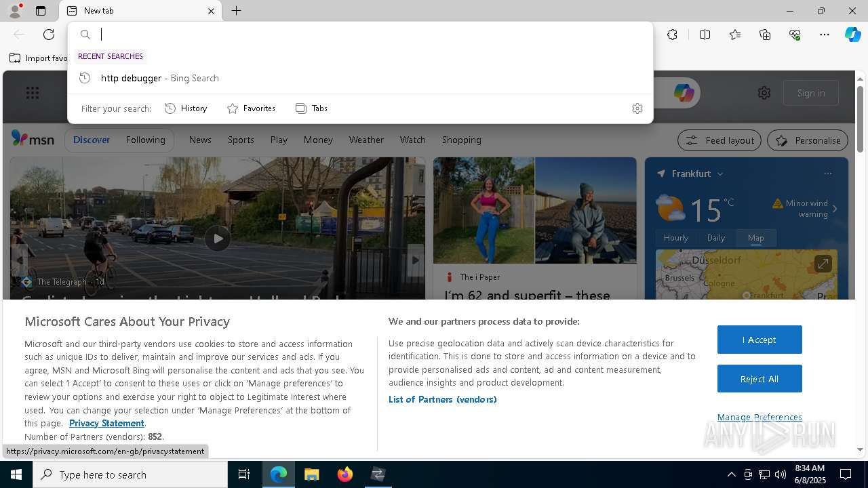
Task: Open page settings gear icon
Action: [764, 93]
